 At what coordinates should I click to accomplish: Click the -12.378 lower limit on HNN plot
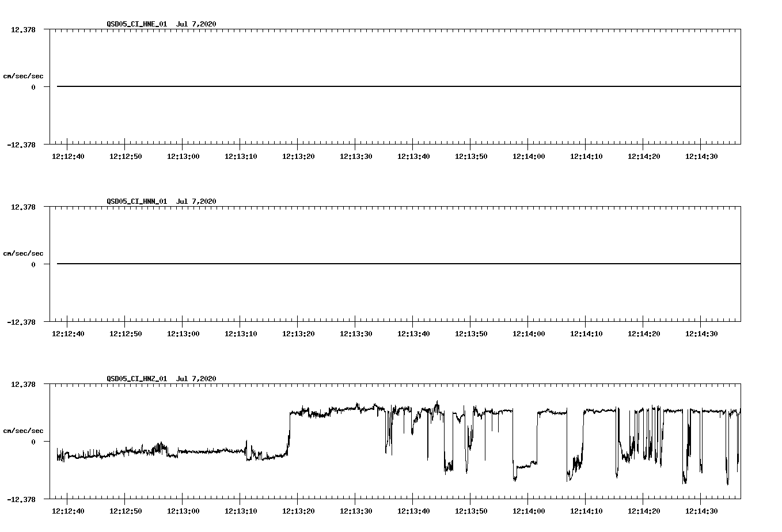click(22, 322)
